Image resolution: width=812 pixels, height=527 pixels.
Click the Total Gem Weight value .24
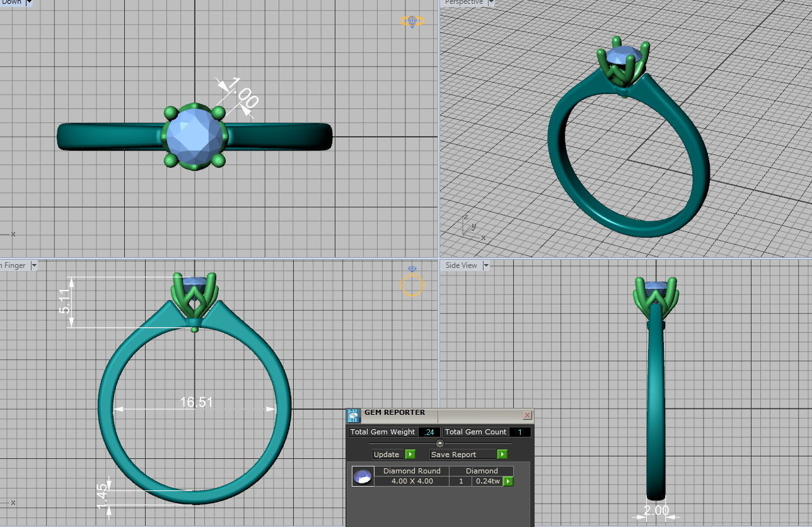point(429,432)
